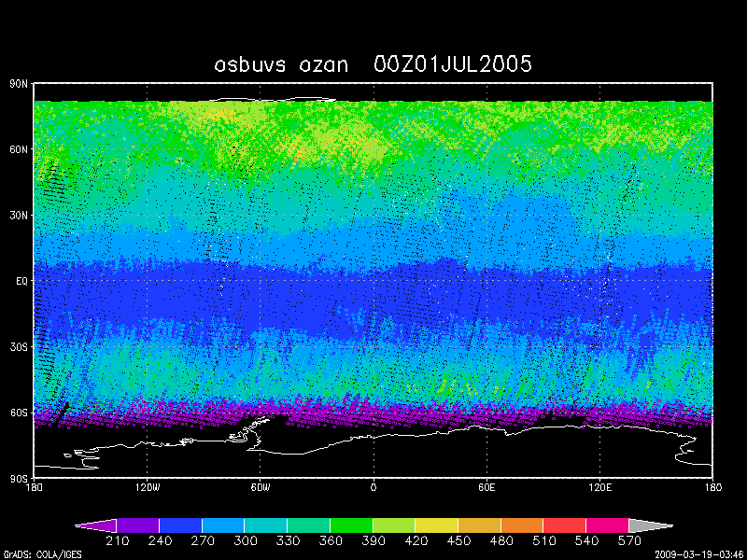The height and width of the screenshot is (560, 747).
Task: Click the '90N' latitude axis label
Action: [19, 83]
